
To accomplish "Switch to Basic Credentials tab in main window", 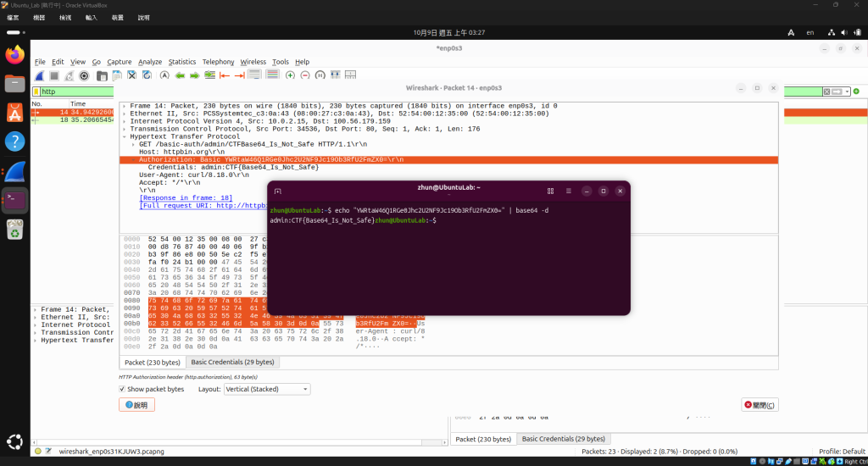I will point(564,439).
